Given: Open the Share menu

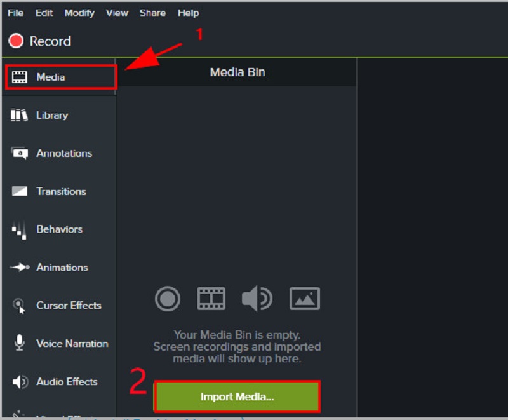Looking at the screenshot, I should (x=152, y=13).
